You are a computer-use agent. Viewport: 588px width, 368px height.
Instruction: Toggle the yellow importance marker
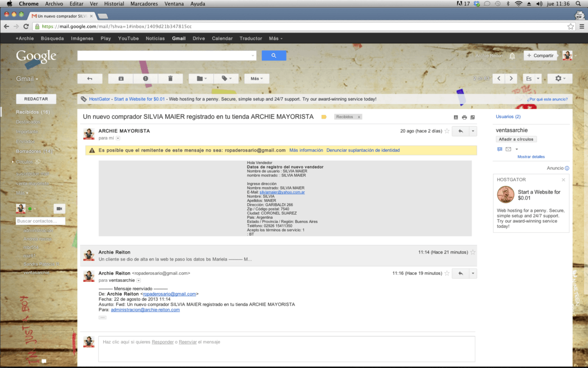(324, 117)
